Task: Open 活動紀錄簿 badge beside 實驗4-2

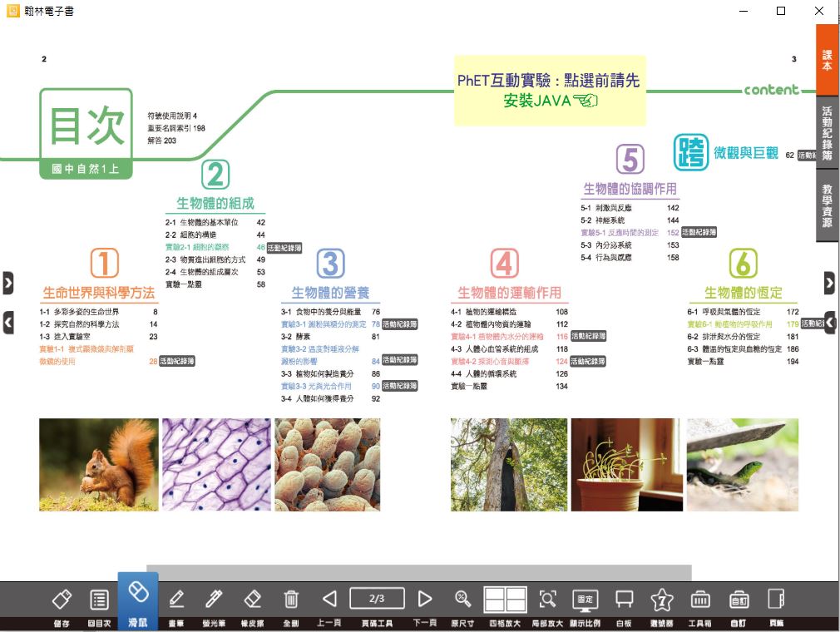Action: 588,362
